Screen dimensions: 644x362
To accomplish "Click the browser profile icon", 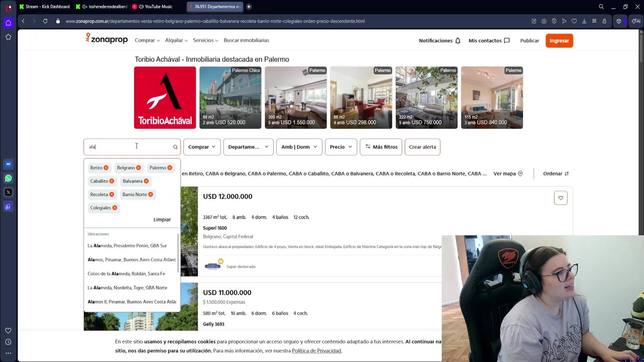I will 604,21.
